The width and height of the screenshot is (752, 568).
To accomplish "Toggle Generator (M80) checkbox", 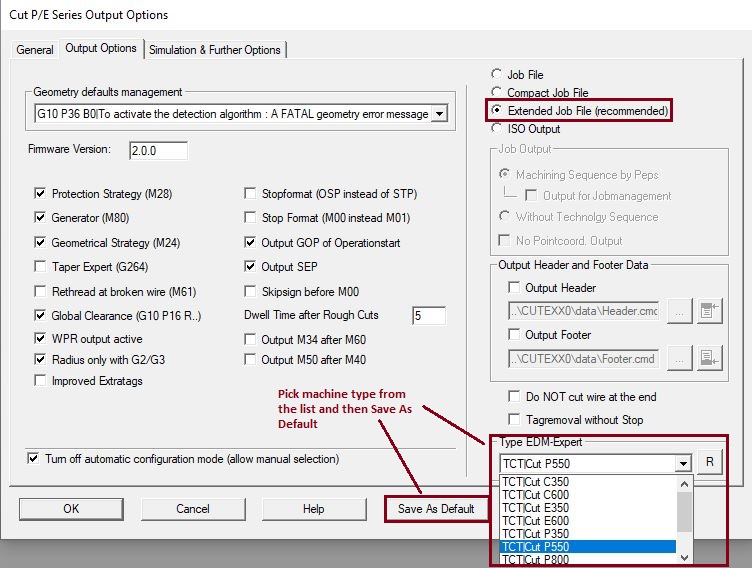I will pos(40,218).
